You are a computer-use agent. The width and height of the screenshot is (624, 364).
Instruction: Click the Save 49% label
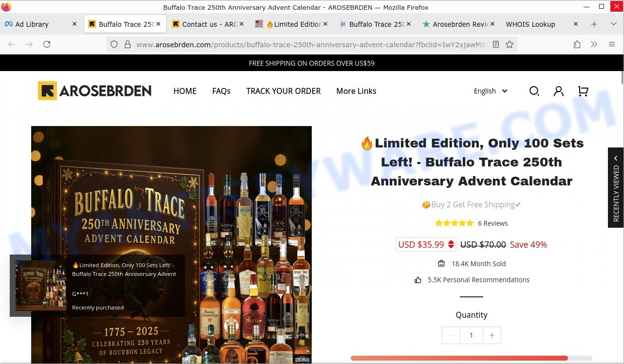click(x=529, y=244)
